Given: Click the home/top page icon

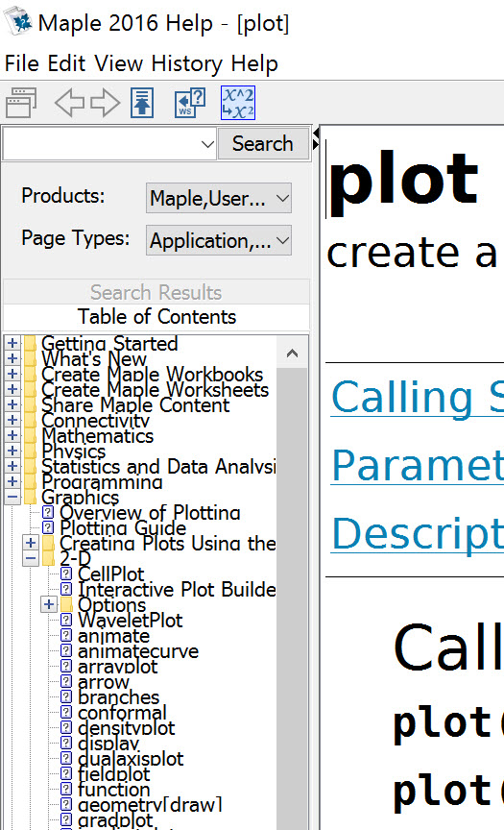Looking at the screenshot, I should click(142, 102).
